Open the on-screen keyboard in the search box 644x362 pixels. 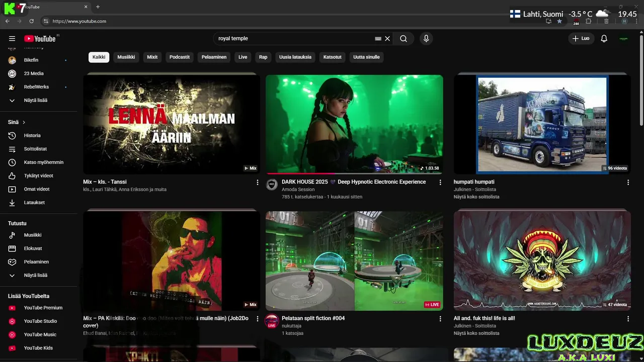pyautogui.click(x=378, y=39)
